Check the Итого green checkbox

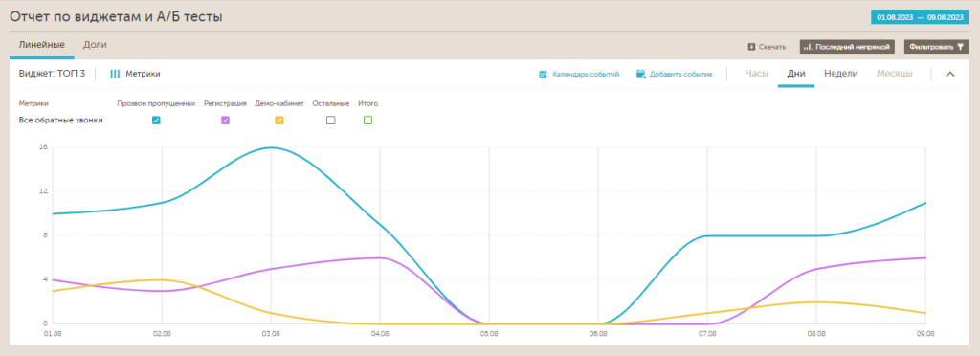pyautogui.click(x=368, y=120)
